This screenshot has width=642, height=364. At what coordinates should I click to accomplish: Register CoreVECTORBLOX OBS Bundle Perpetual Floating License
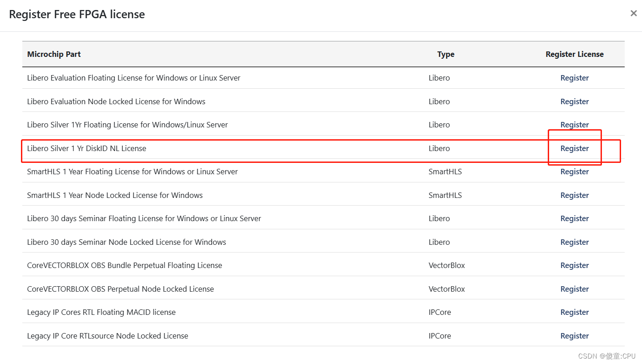[x=575, y=265]
